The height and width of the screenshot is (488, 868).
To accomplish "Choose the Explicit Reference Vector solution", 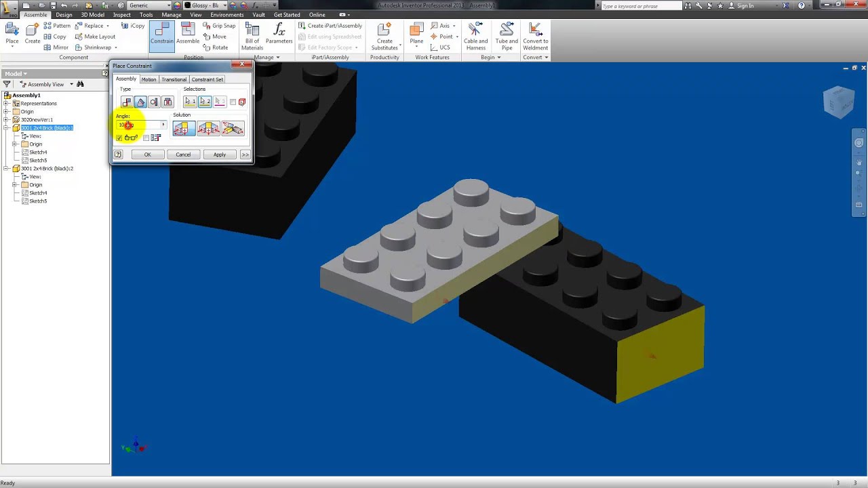I will click(x=233, y=128).
